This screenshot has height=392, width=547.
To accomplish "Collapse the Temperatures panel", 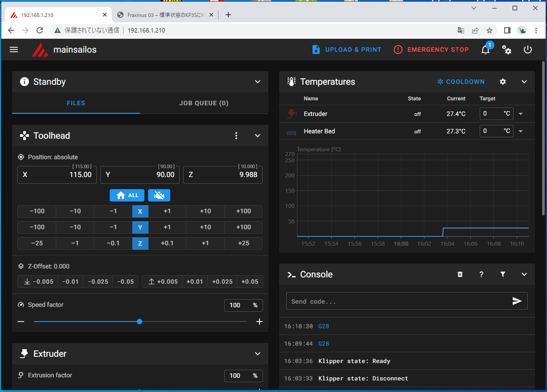I will pyautogui.click(x=524, y=82).
